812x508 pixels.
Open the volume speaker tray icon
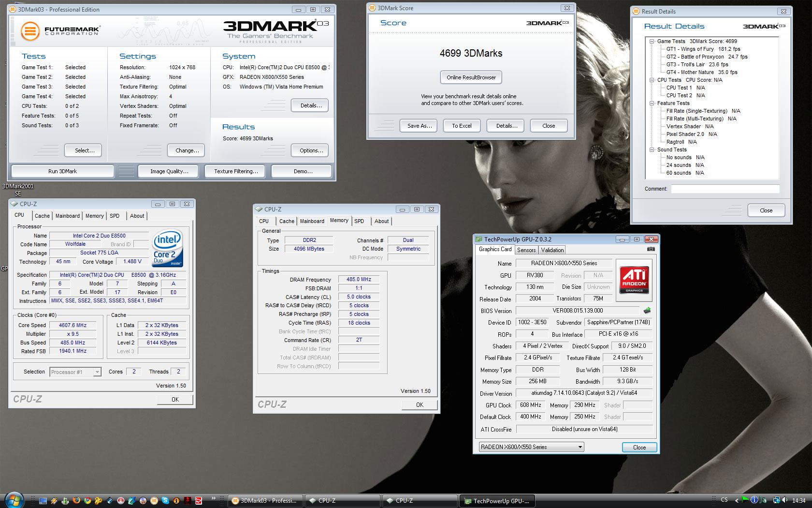point(785,500)
